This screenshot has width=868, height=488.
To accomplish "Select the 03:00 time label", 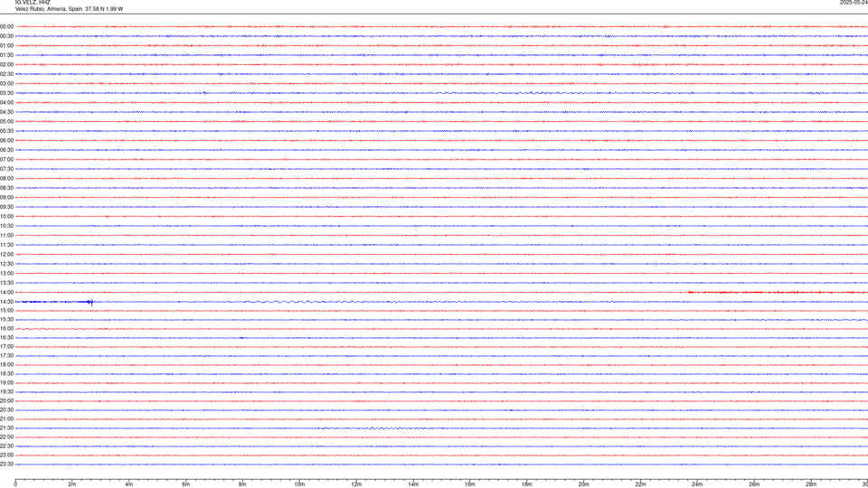I will pyautogui.click(x=6, y=83).
